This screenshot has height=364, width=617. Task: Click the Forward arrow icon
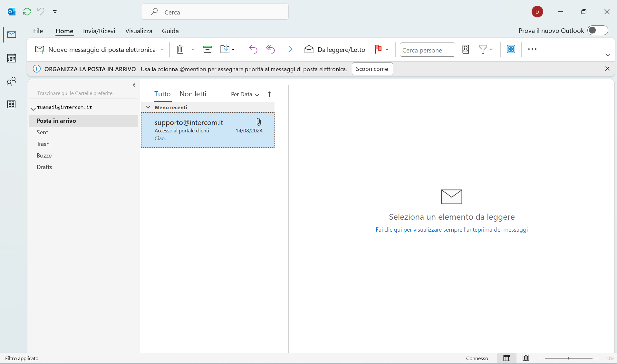tap(287, 49)
